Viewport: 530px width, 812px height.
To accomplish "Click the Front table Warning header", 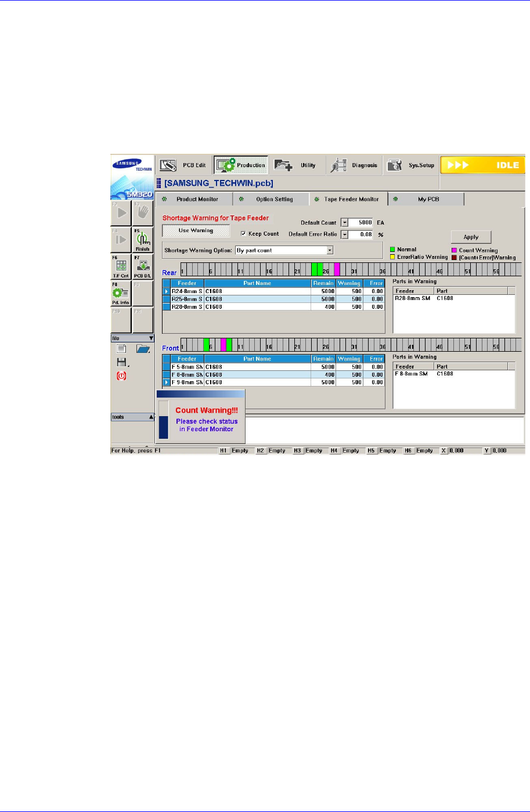I will (349, 359).
